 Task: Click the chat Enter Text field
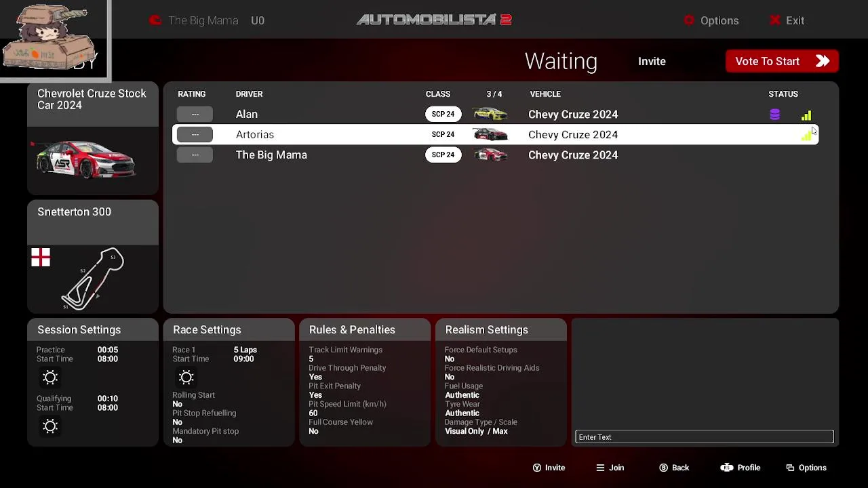tap(705, 437)
